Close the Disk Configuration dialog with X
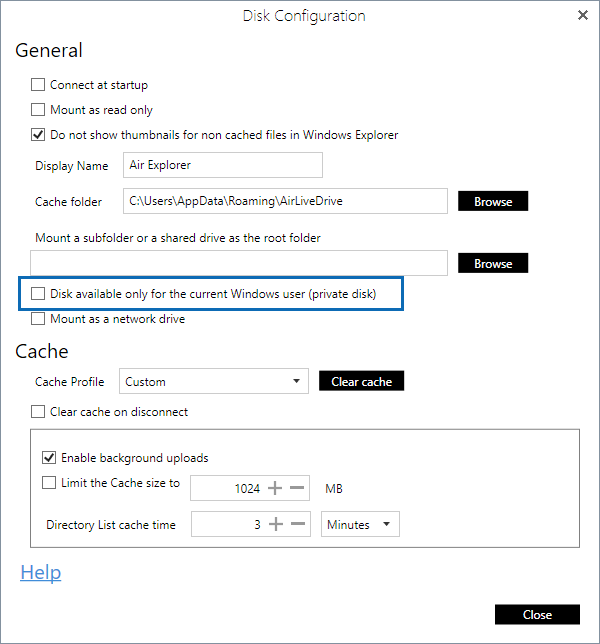 583,15
